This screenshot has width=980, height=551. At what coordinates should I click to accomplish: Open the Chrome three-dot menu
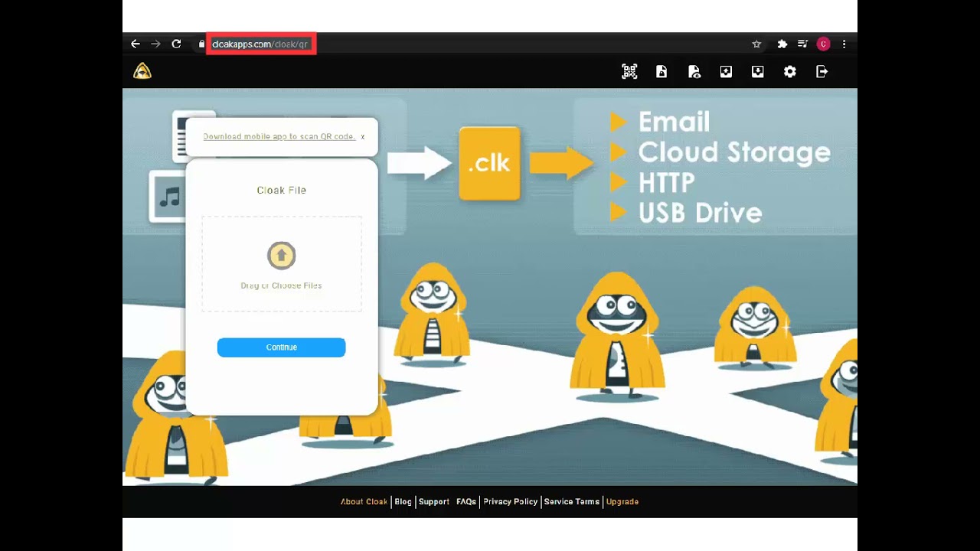click(x=844, y=44)
